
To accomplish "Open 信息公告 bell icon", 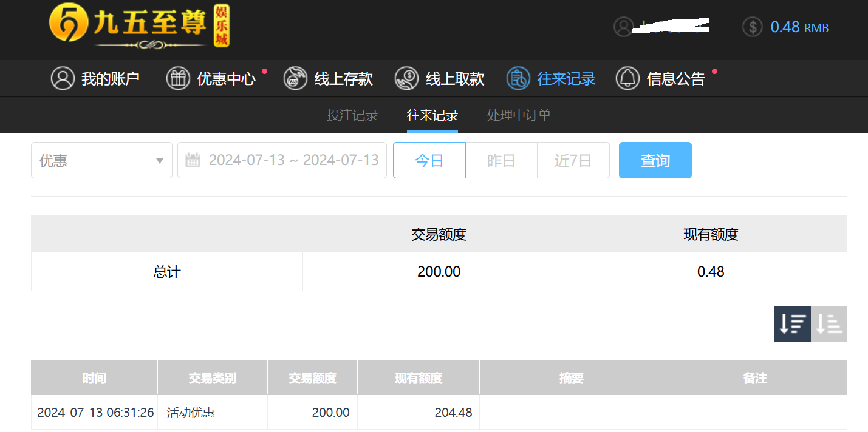I will click(627, 79).
